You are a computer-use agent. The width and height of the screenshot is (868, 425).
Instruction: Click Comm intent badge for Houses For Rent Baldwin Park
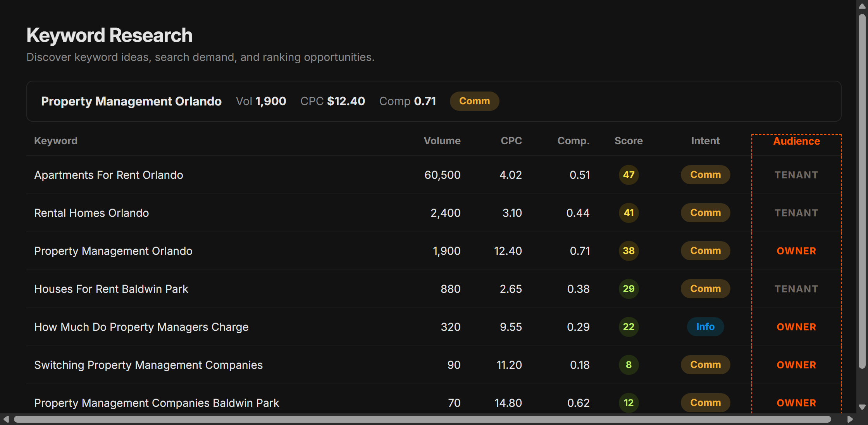(705, 289)
